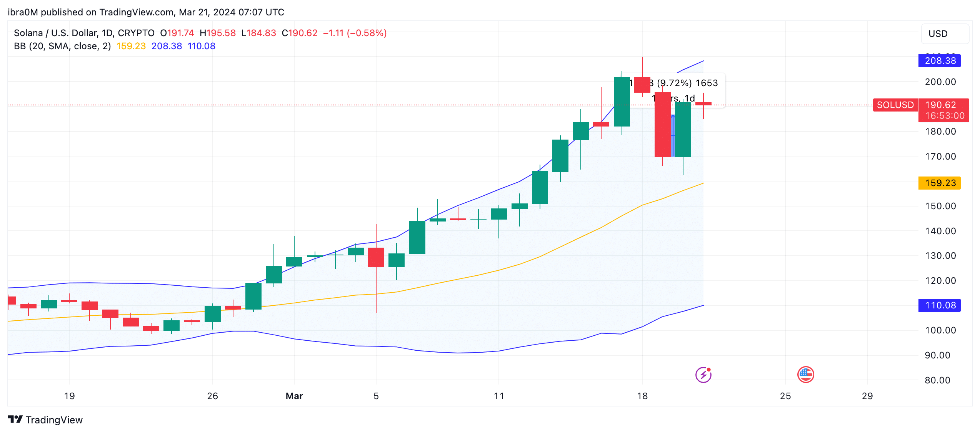Click the BB (20, SMA, close, 2) indicator legend
This screenshot has height=433, width=980.
(x=62, y=46)
